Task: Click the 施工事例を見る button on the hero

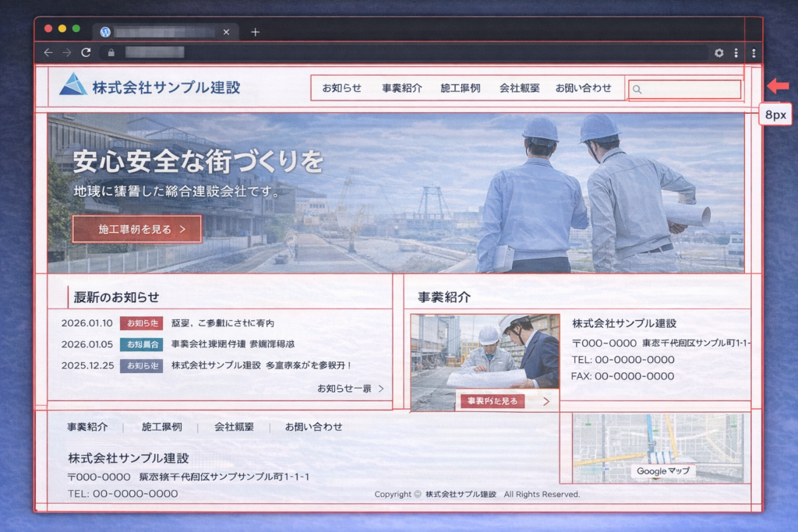Action: point(136,228)
